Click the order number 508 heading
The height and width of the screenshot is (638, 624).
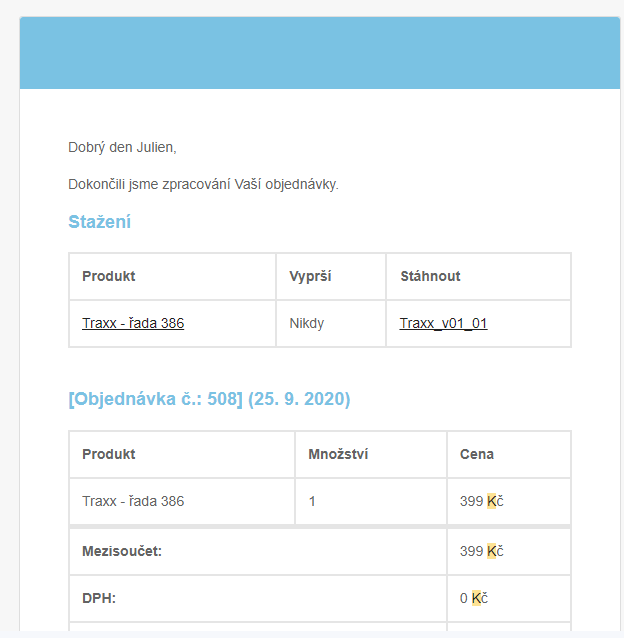coord(209,399)
